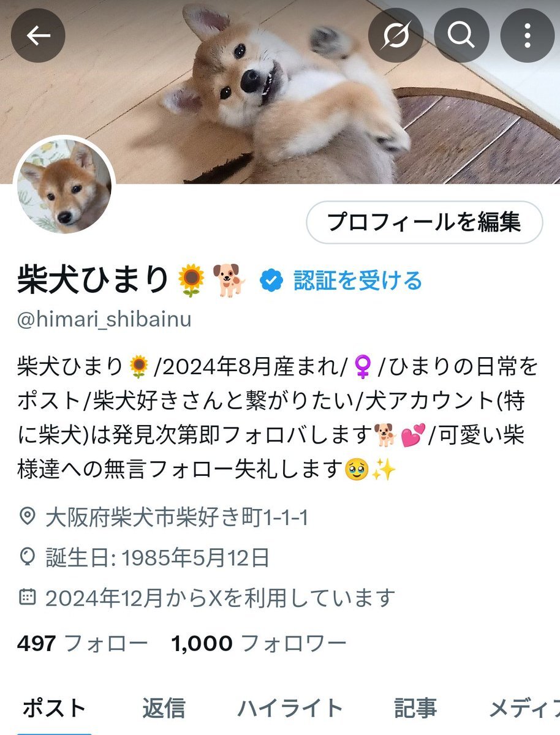
Task: Open the Shiba profile avatar picture
Action: (x=64, y=186)
